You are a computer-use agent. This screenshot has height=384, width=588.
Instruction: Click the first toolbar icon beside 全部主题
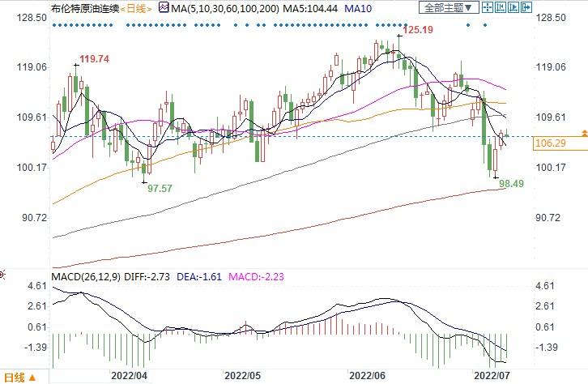click(x=489, y=8)
